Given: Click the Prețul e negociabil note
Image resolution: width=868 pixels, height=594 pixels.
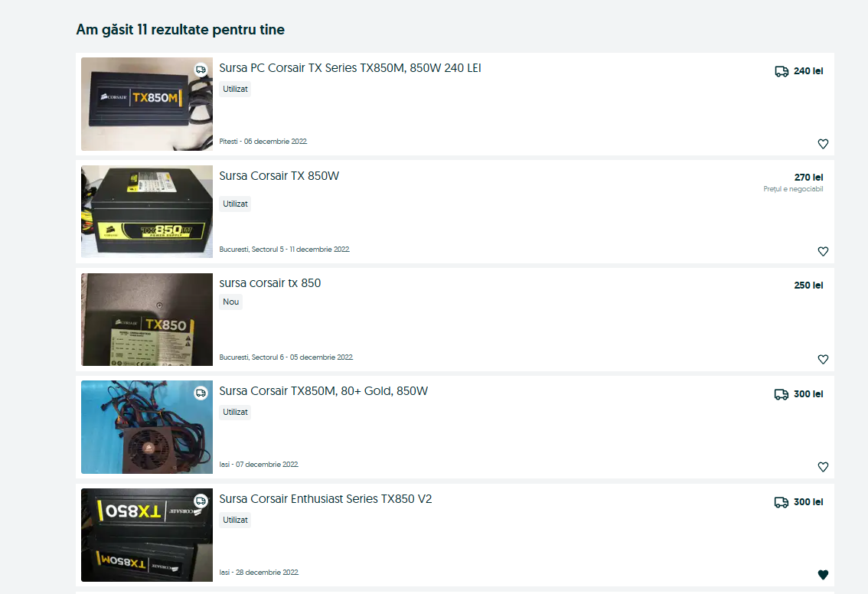Looking at the screenshot, I should pyautogui.click(x=793, y=189).
